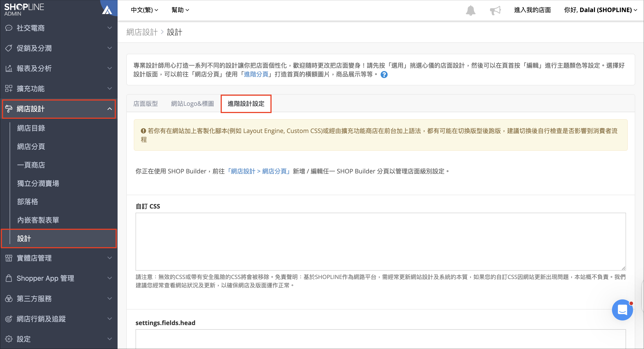This screenshot has width=644, height=349.
Task: Expand the 網店行銷及追蹤 menu chevron
Action: pos(109,319)
